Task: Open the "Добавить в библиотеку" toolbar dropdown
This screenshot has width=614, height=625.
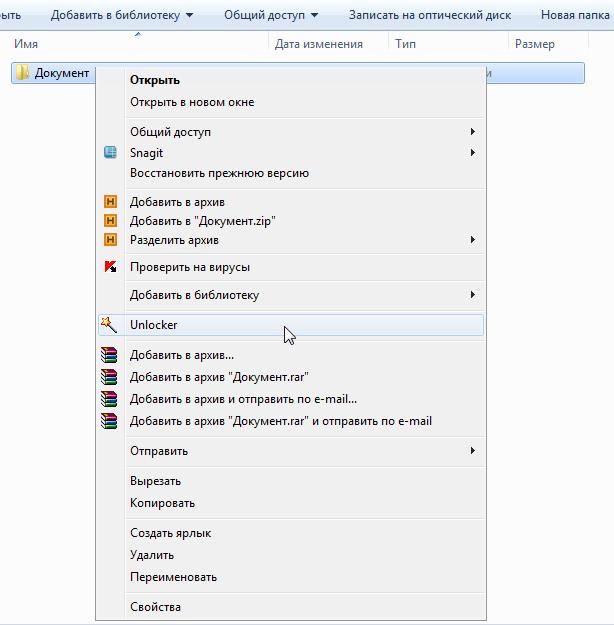Action: [x=122, y=15]
